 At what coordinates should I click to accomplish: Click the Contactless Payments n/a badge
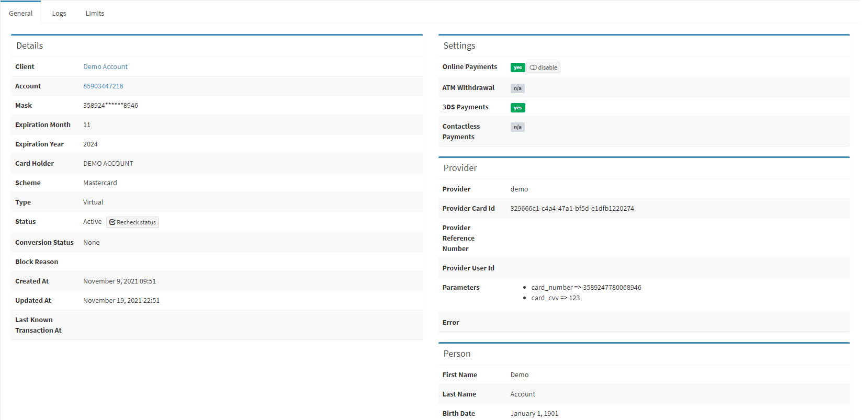click(517, 127)
